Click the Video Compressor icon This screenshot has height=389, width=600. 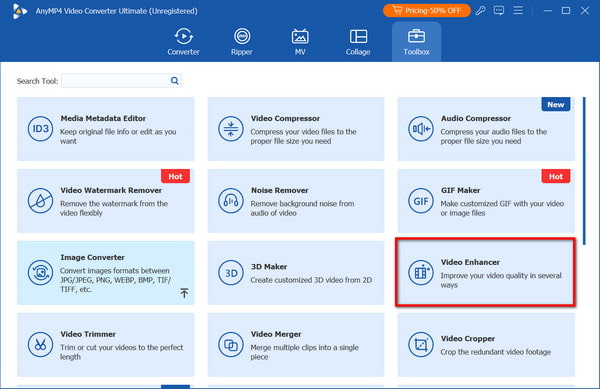click(231, 129)
